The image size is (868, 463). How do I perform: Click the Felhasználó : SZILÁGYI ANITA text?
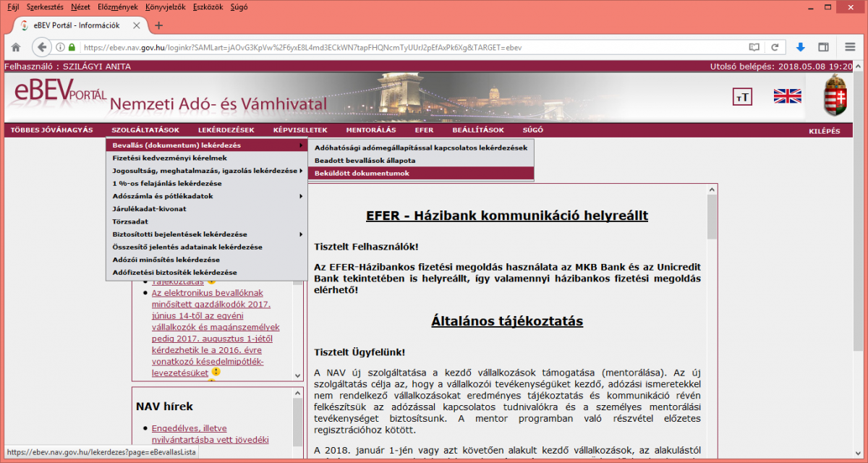click(x=67, y=67)
